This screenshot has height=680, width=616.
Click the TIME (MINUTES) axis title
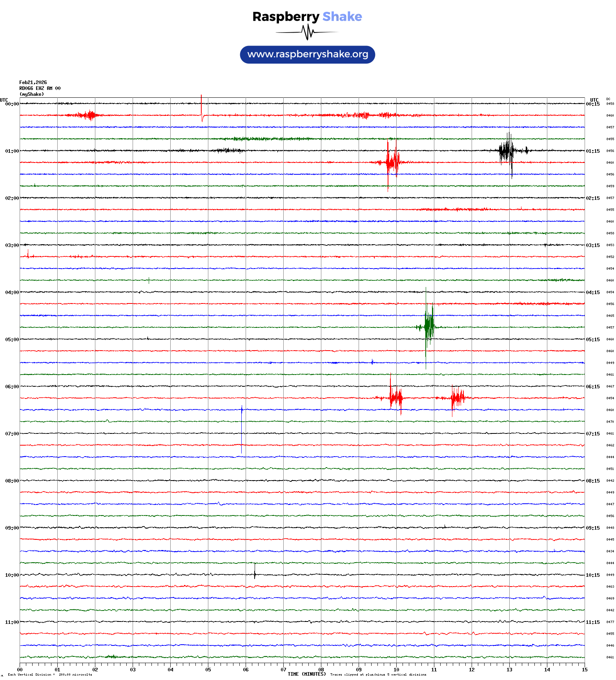pyautogui.click(x=306, y=674)
